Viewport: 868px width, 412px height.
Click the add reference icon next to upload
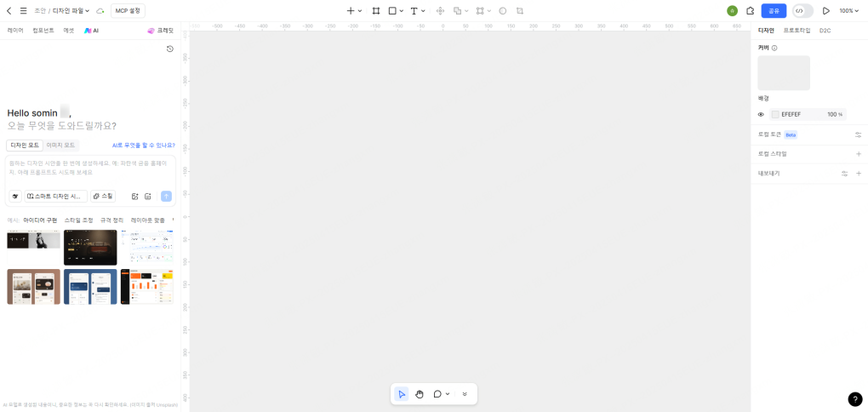tap(148, 196)
